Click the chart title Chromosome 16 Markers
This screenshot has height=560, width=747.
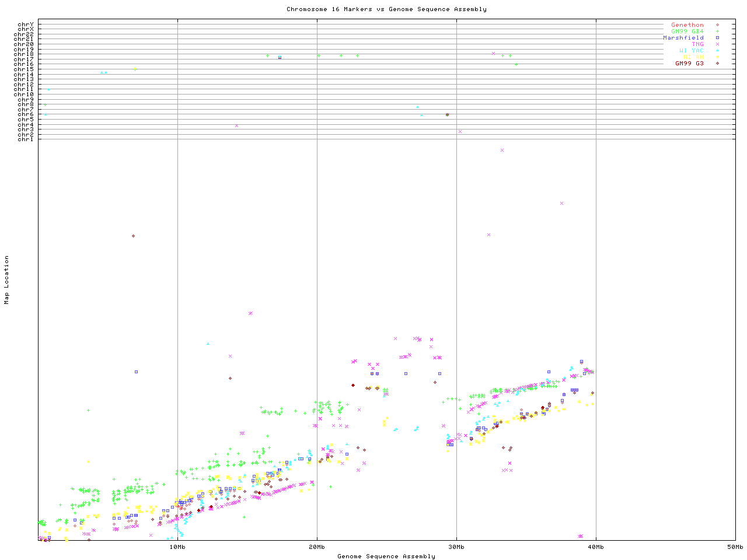[x=386, y=9]
